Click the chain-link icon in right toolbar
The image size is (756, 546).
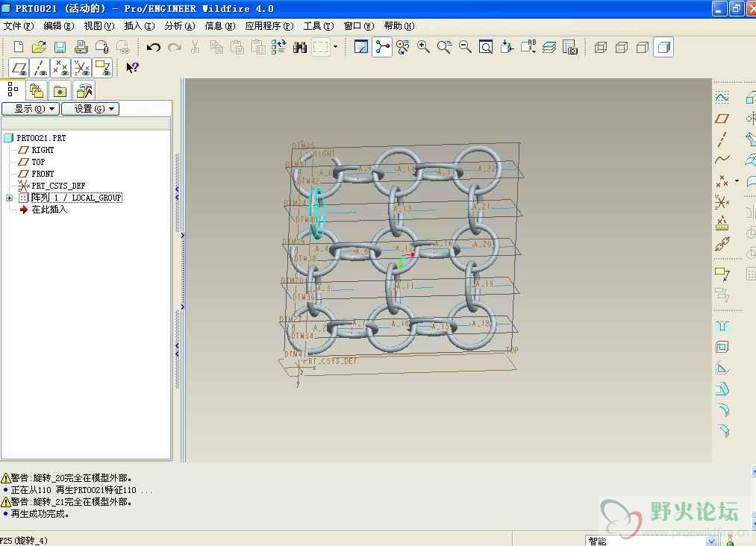point(722,245)
